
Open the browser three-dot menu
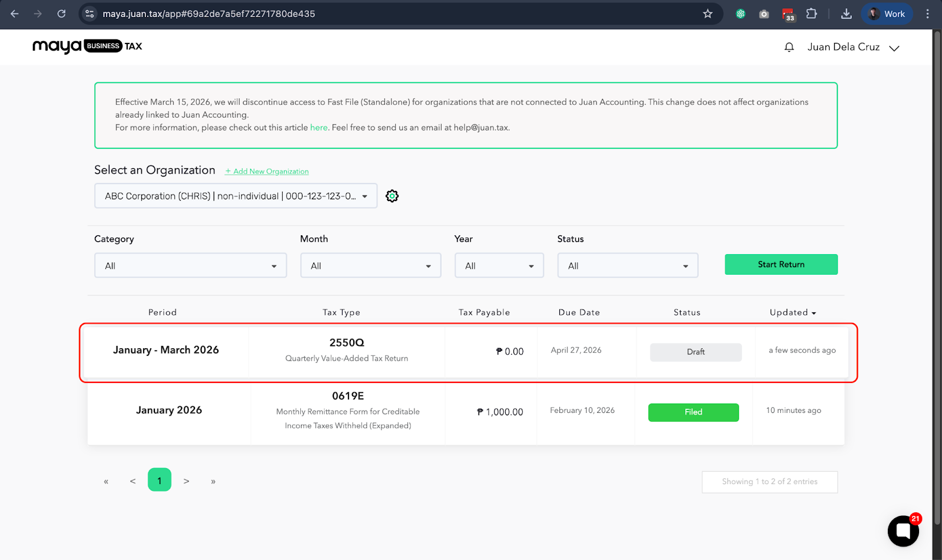click(927, 14)
